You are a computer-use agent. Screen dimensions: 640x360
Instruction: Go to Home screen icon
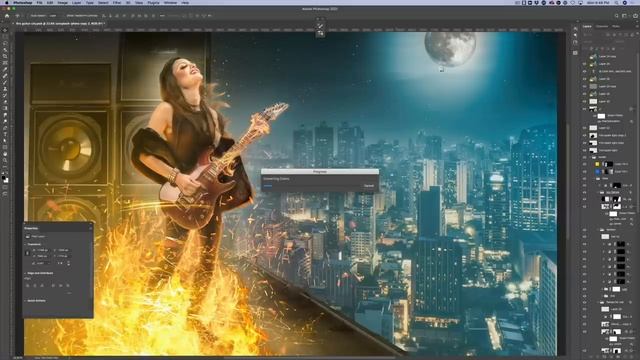(x=7, y=16)
